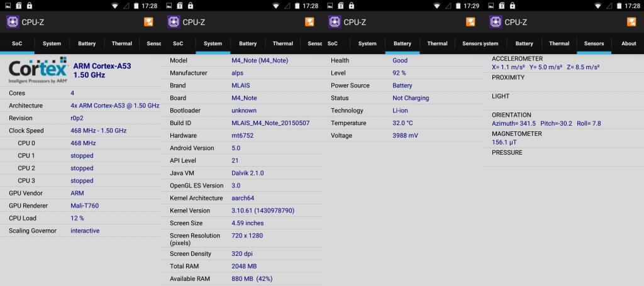The image size is (644, 286).
Task: Switch to the Thermal tab on the SoC screen
Action: [122, 43]
